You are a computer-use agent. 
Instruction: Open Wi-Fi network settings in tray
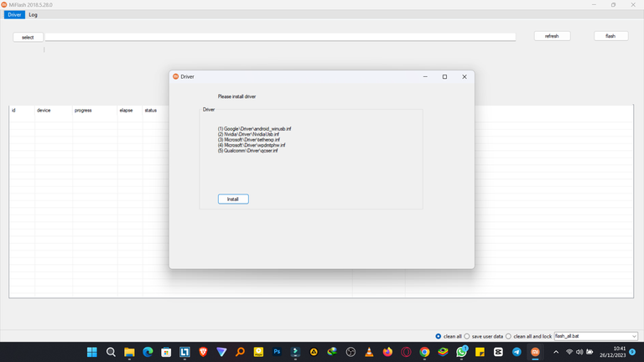pyautogui.click(x=569, y=352)
